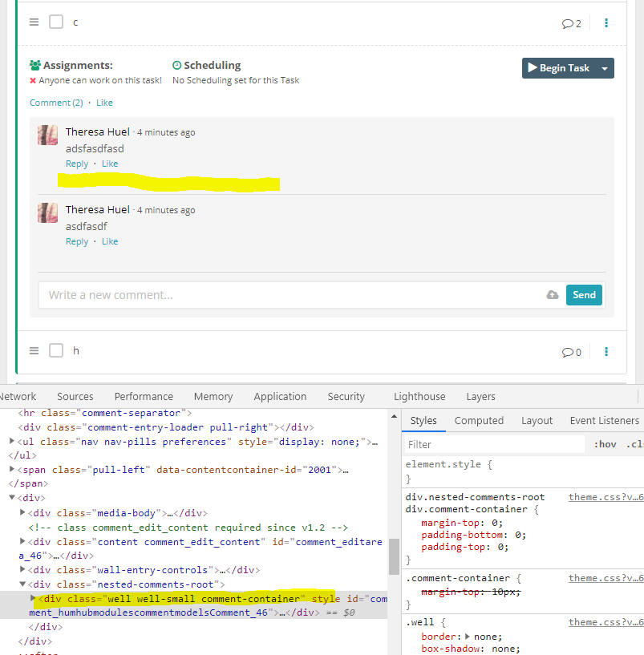This screenshot has height=655, width=644.
Task: Click the Styles Filter input field
Action: [494, 444]
